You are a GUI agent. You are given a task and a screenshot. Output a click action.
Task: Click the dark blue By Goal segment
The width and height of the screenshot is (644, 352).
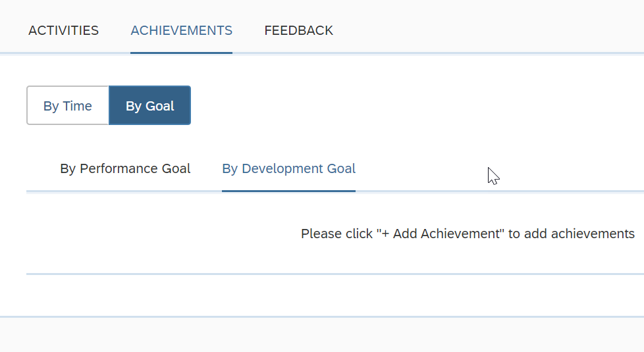point(150,105)
